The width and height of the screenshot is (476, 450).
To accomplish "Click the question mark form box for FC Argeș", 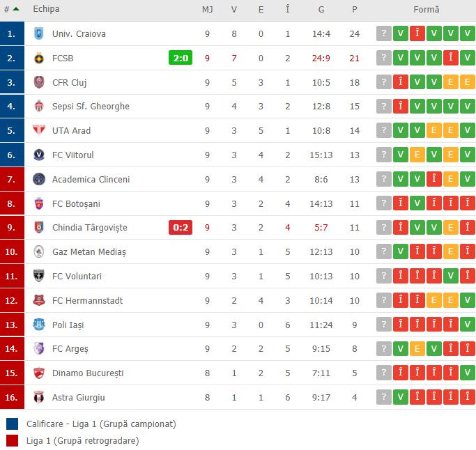I will (383, 349).
